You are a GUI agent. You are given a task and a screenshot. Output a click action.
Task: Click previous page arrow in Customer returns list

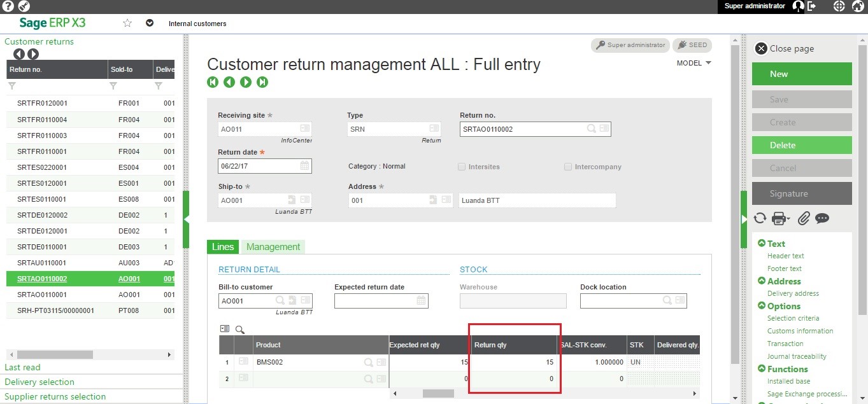(x=19, y=55)
